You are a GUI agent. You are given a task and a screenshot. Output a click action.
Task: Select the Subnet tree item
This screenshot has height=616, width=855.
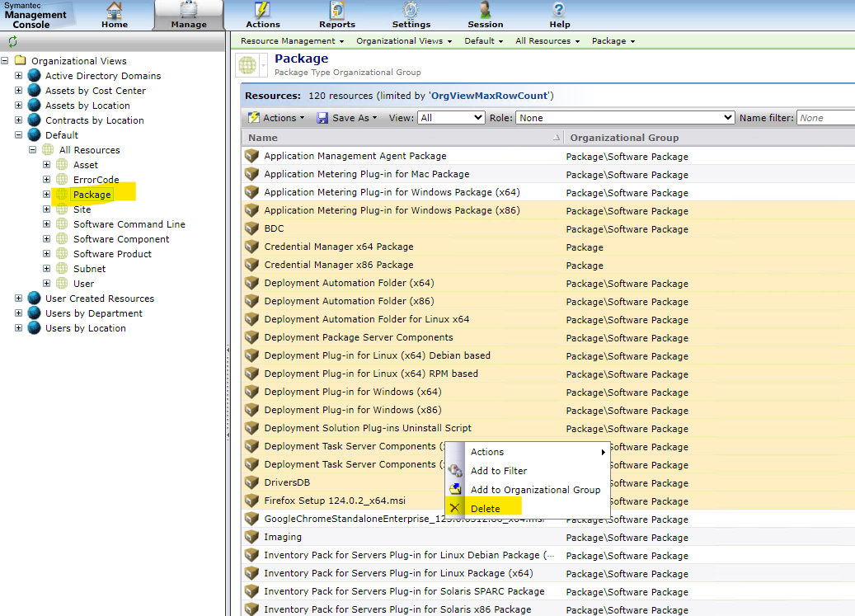click(89, 268)
